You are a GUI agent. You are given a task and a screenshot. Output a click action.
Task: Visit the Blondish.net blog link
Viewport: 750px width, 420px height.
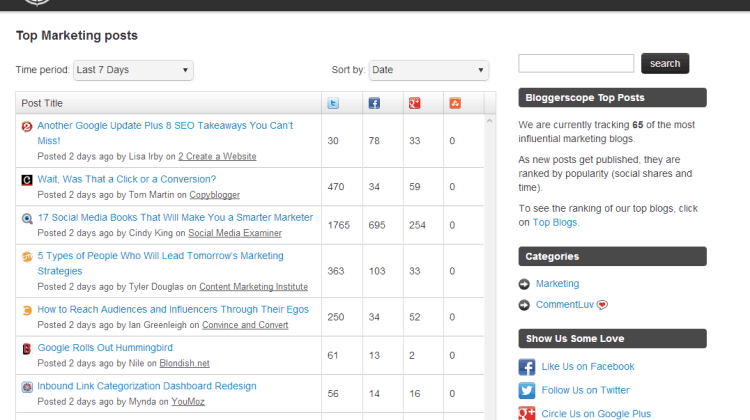coord(184,363)
